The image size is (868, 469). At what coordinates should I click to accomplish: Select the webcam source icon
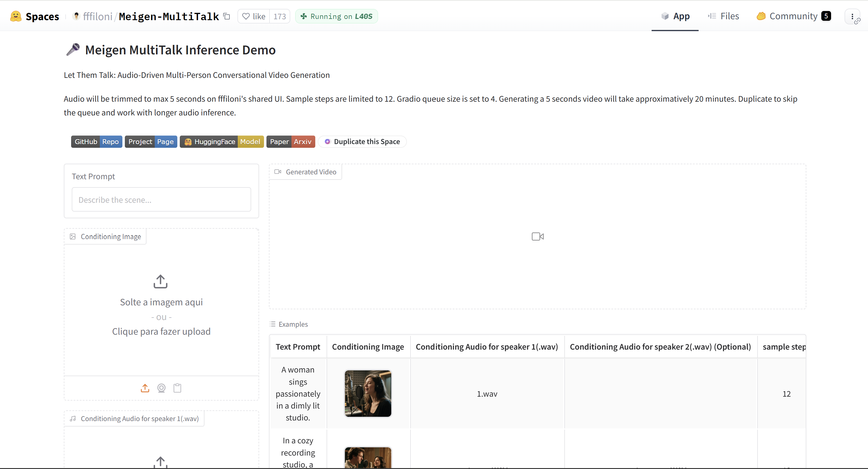(161, 388)
